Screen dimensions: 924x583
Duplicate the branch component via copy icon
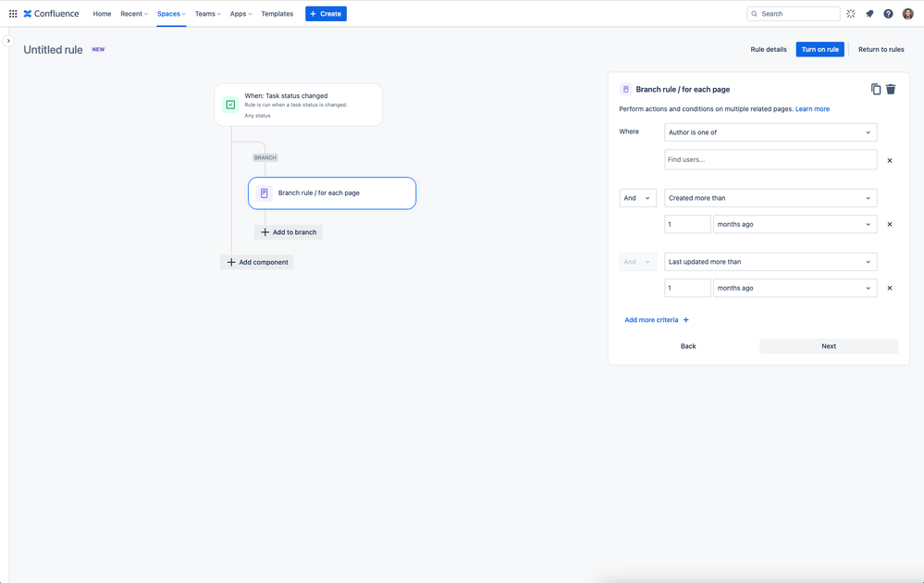[x=876, y=89]
